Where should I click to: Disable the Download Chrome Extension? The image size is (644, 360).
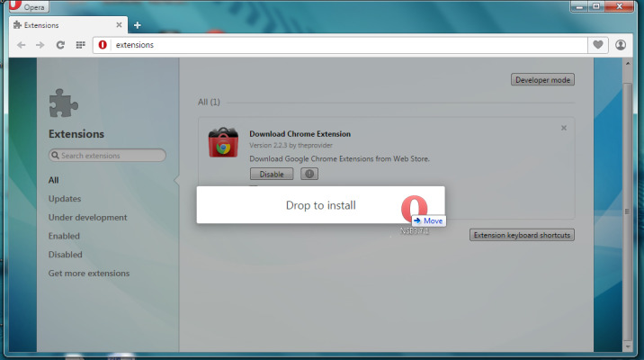(271, 174)
